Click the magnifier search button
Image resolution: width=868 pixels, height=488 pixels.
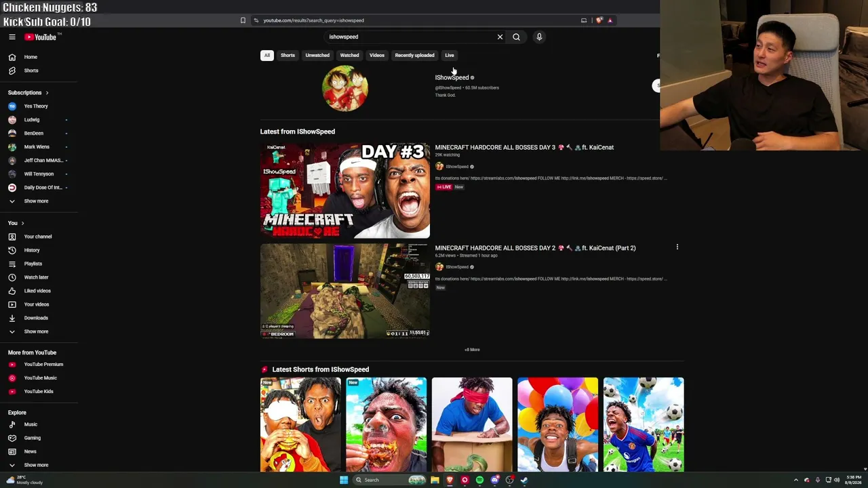tap(516, 37)
